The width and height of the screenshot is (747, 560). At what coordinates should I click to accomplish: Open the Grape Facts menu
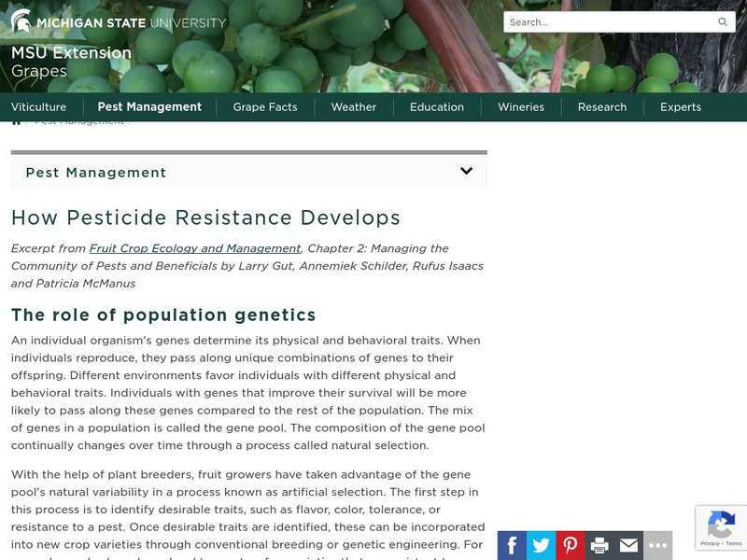point(265,107)
